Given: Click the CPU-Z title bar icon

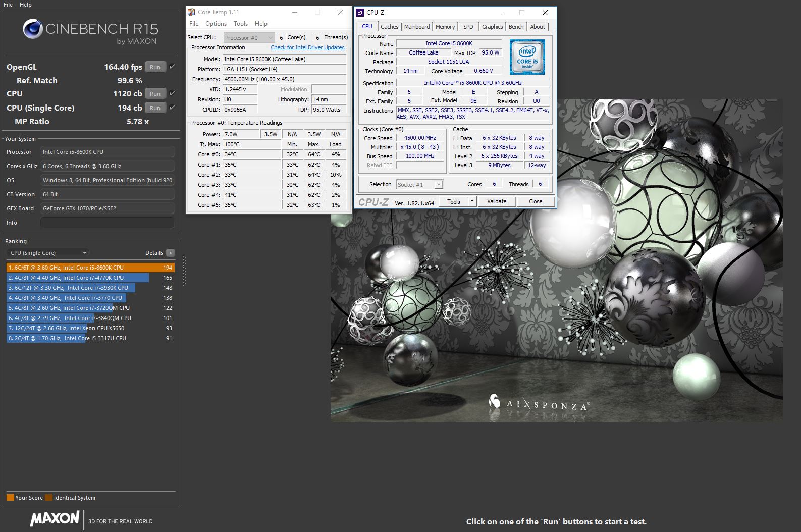Looking at the screenshot, I should pyautogui.click(x=360, y=13).
